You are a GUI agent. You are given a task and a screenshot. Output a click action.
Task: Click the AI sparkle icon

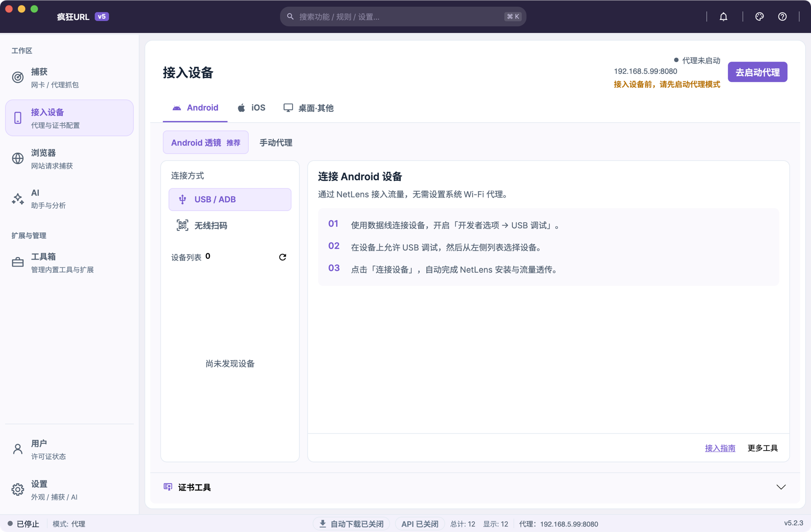tap(18, 198)
